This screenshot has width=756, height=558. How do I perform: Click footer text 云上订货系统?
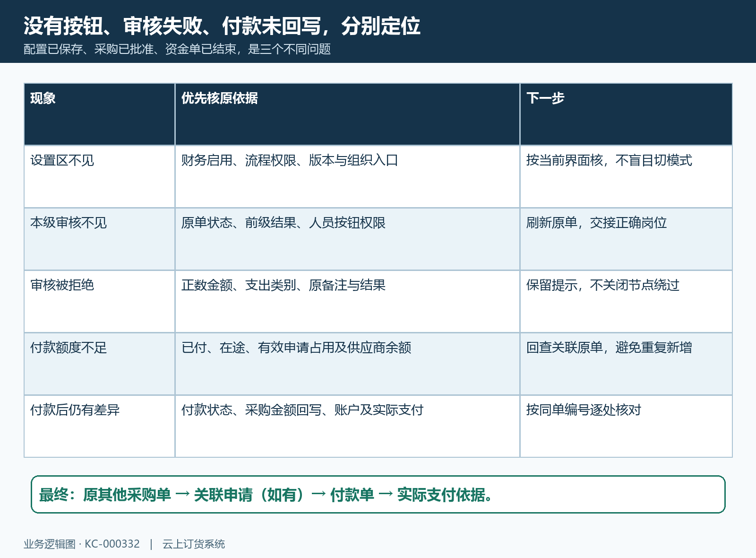194,544
